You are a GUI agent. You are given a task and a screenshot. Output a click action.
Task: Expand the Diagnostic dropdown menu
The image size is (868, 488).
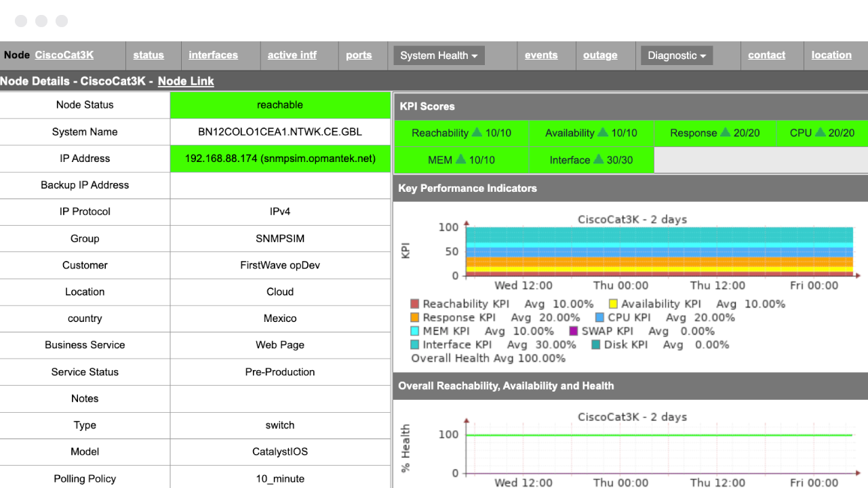(x=676, y=56)
